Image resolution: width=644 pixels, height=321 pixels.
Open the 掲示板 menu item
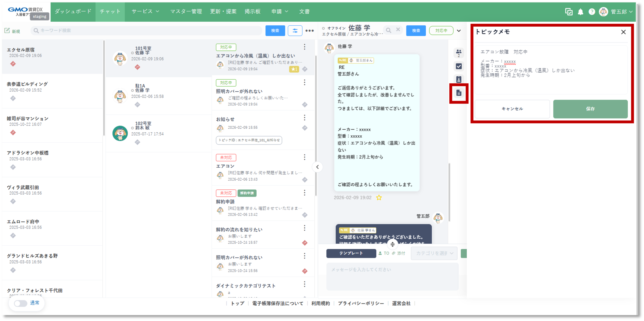pyautogui.click(x=252, y=12)
